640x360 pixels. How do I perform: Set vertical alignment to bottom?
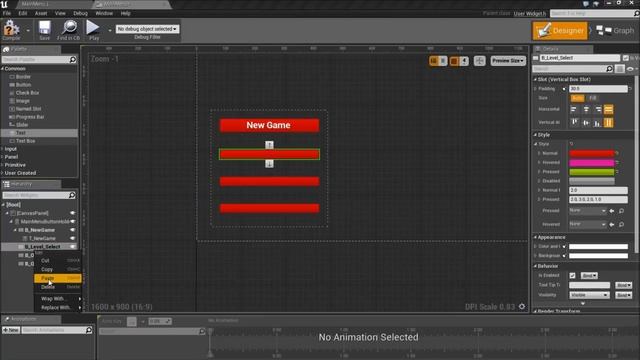pos(598,122)
